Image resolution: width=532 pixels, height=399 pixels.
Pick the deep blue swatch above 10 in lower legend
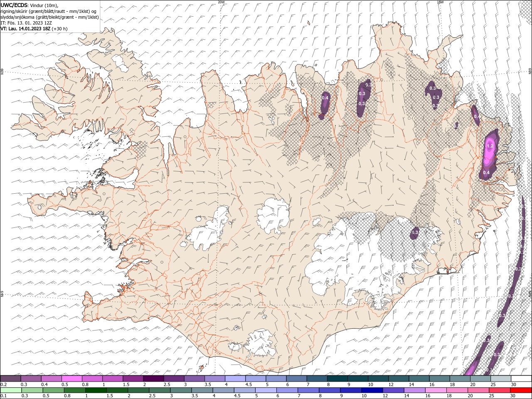(x=372, y=390)
